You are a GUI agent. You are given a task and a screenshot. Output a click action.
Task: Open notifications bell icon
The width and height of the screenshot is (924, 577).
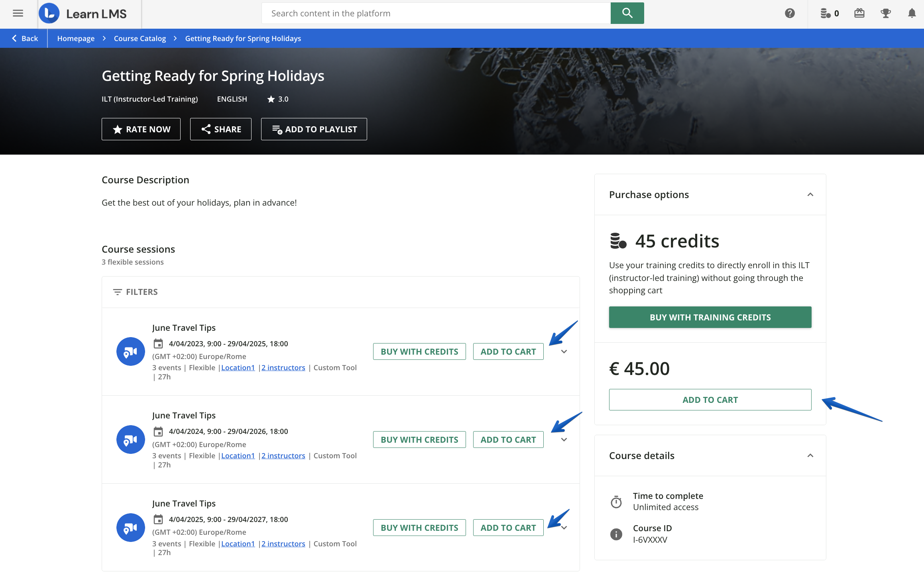[912, 14]
